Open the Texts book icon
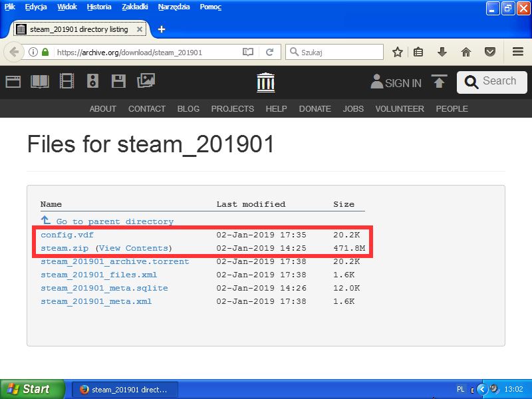Image resolution: width=532 pixels, height=399 pixels. point(40,81)
